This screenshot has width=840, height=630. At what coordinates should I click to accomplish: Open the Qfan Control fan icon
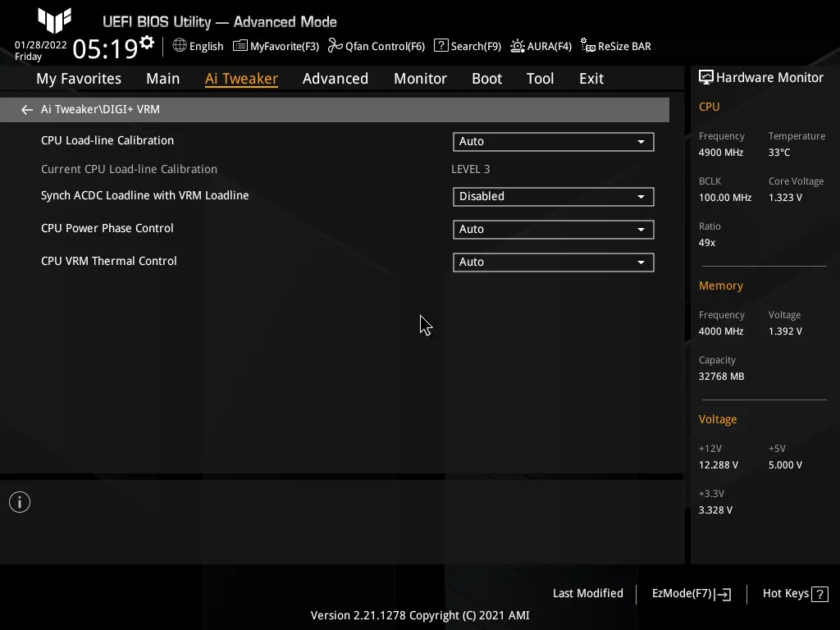click(x=336, y=46)
